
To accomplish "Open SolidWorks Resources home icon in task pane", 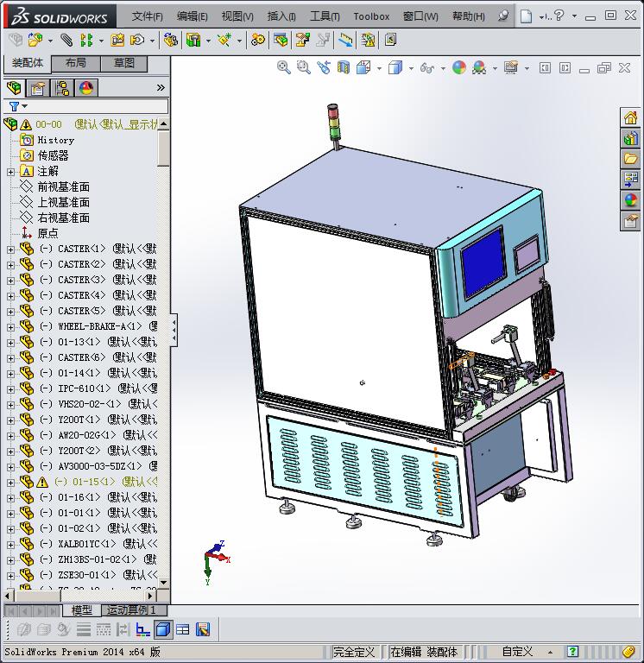I will [630, 117].
